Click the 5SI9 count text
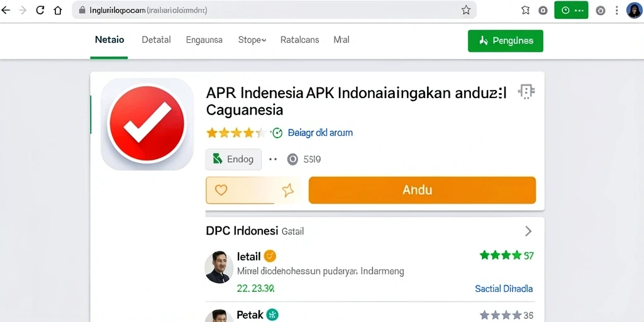Screen dimensions: 644x322 tap(312, 159)
